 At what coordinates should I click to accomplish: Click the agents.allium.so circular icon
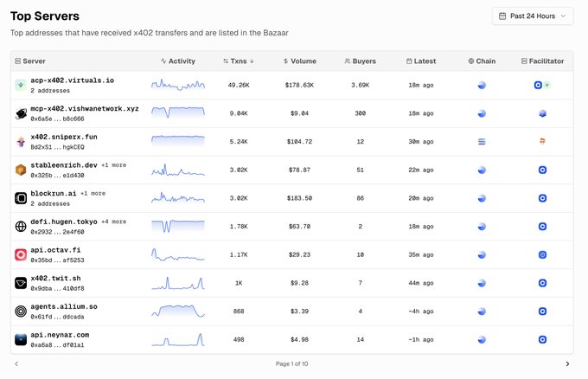pos(21,312)
